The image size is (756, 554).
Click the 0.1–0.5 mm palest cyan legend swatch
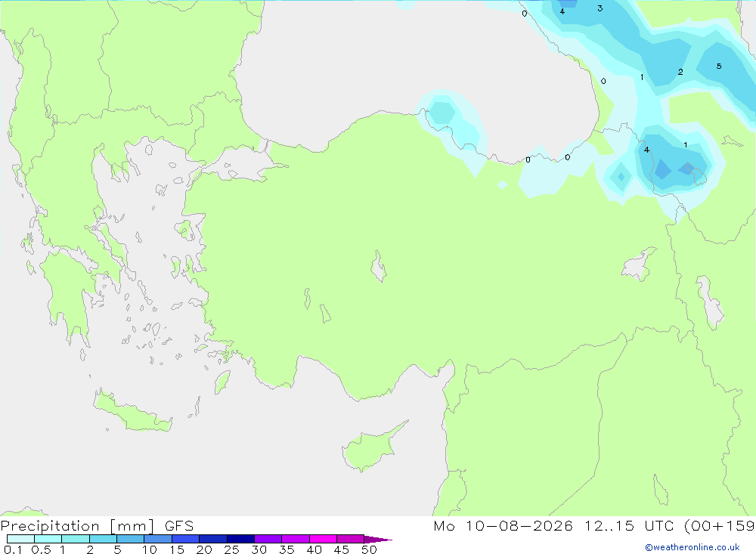[20, 539]
